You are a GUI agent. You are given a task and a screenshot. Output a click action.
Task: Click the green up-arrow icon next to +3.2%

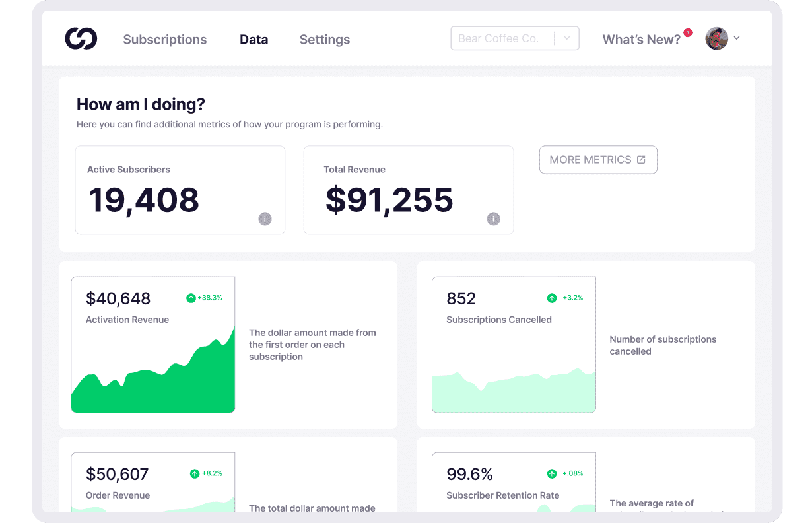click(552, 298)
